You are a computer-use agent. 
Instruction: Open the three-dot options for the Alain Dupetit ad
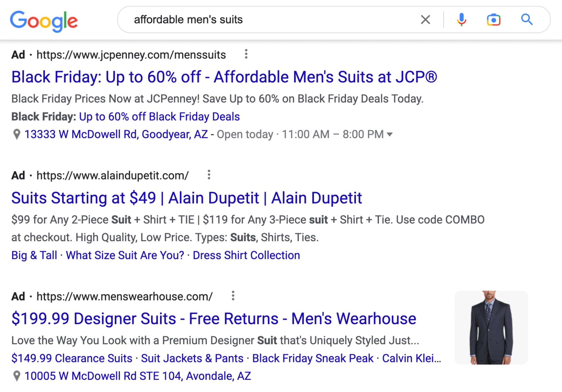pyautogui.click(x=209, y=175)
